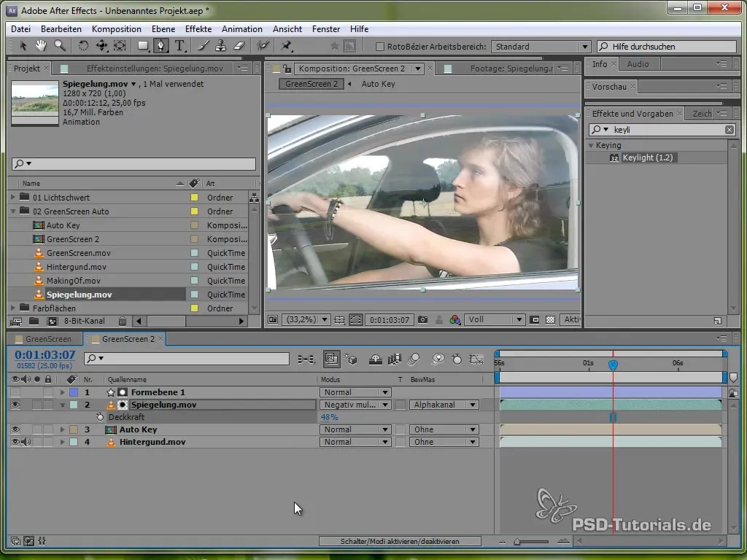Select the Rectangle shape tool
Screen dimensions: 747x560
pos(142,46)
